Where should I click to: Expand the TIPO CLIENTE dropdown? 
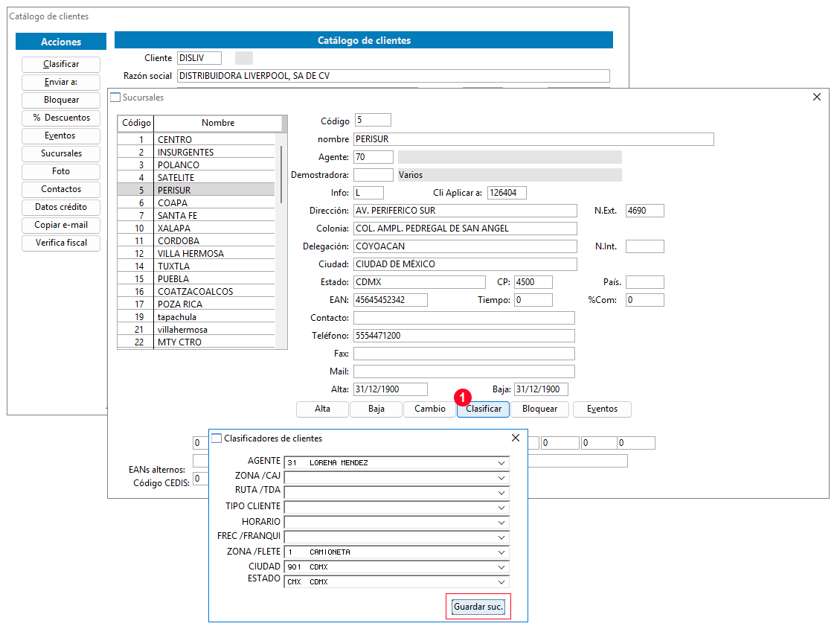(x=501, y=508)
